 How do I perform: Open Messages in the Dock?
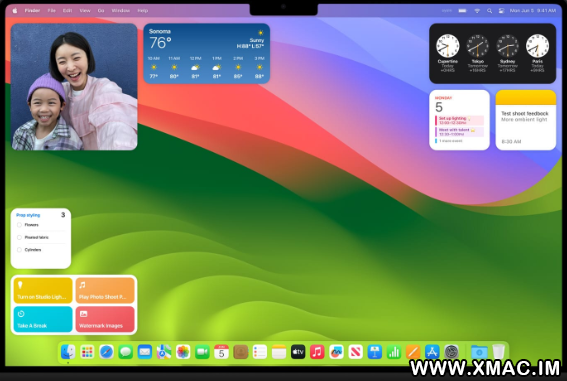click(125, 352)
